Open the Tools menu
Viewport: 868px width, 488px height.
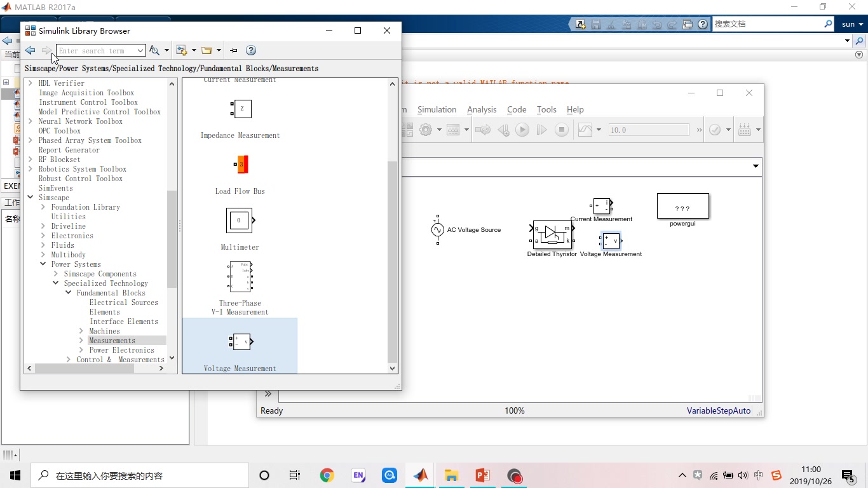(x=546, y=109)
